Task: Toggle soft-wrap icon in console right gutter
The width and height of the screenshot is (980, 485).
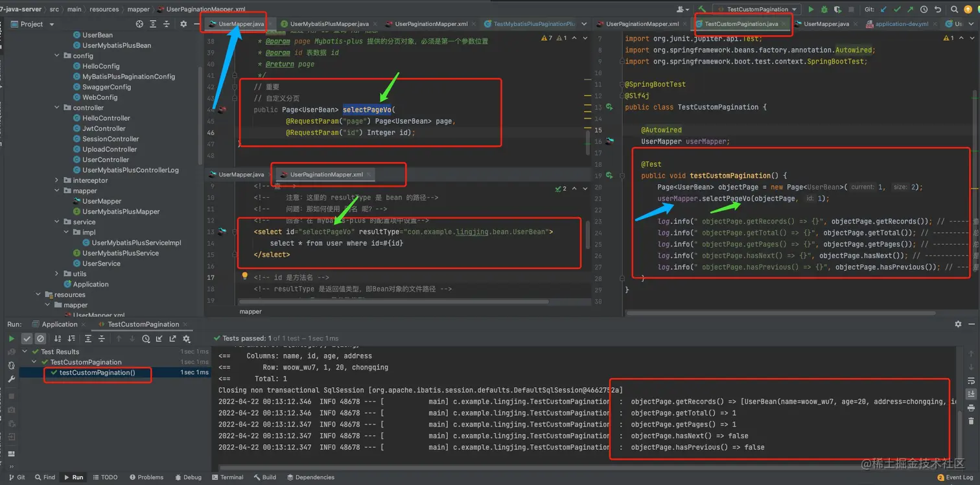Action: [971, 381]
